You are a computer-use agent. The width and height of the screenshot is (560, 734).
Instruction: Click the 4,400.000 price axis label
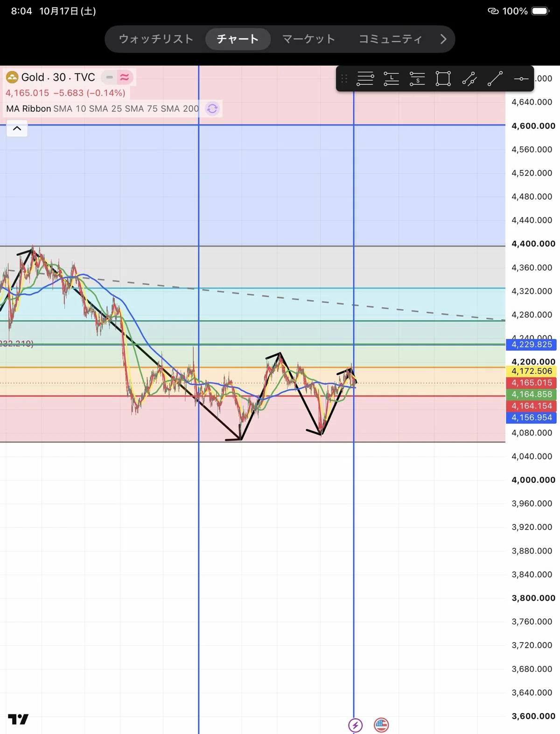pyautogui.click(x=533, y=244)
